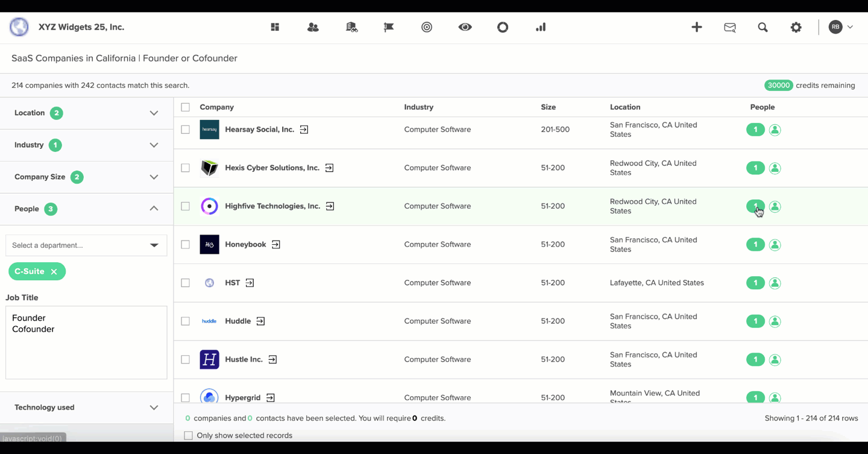The width and height of the screenshot is (868, 454).
Task: Click people count badge in Hexis Cyber row
Action: pyautogui.click(x=755, y=168)
